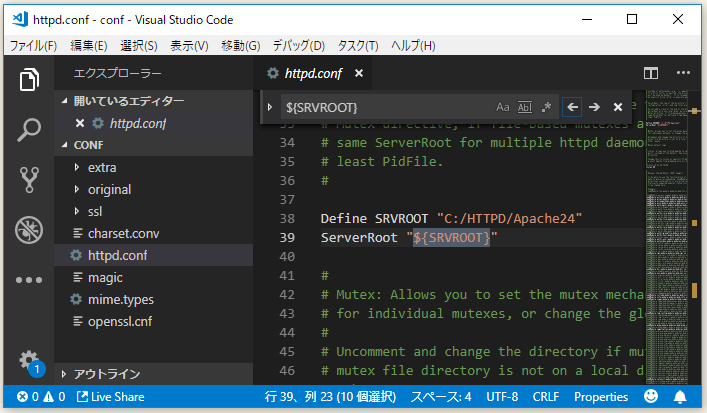Go to next match in find widget
Screen dimensions: 707x413
click(x=594, y=107)
